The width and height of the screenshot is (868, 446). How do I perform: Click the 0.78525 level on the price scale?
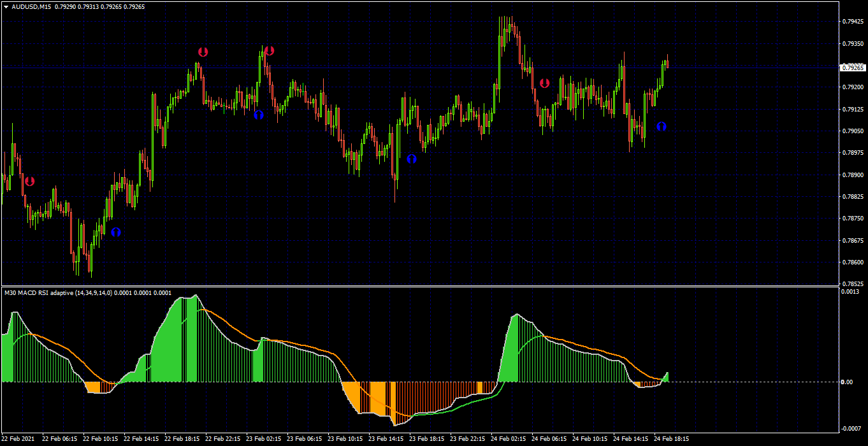coord(853,284)
